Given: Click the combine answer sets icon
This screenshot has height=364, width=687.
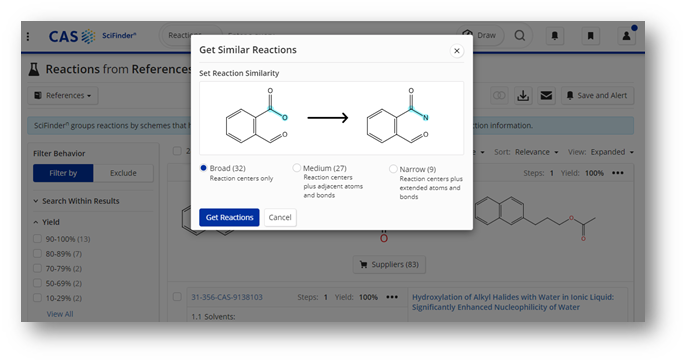Looking at the screenshot, I should point(499,95).
